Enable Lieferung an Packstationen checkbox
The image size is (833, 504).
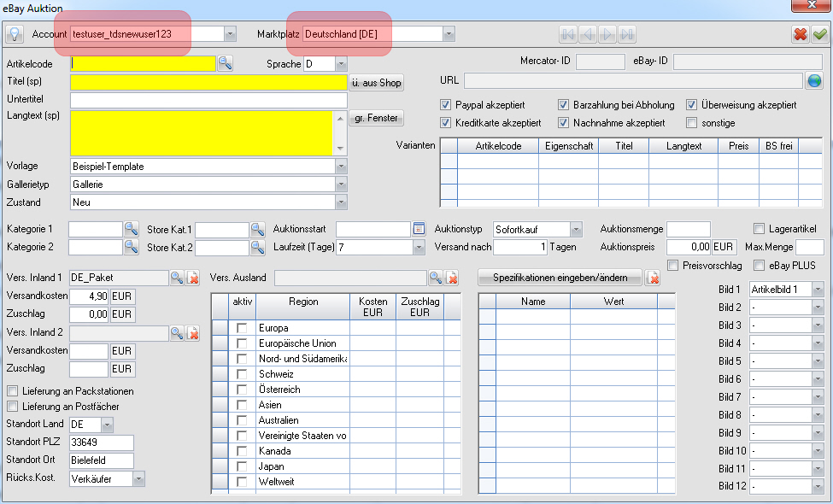point(12,391)
